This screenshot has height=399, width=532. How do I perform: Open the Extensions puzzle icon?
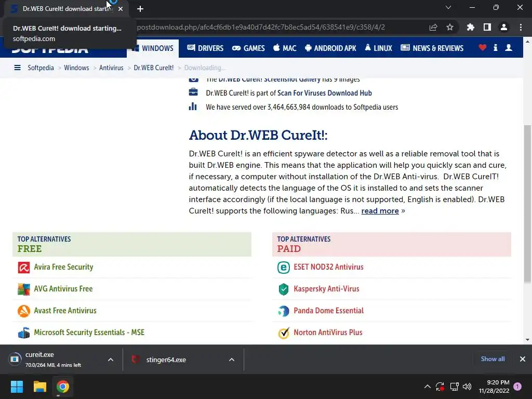tap(470, 27)
